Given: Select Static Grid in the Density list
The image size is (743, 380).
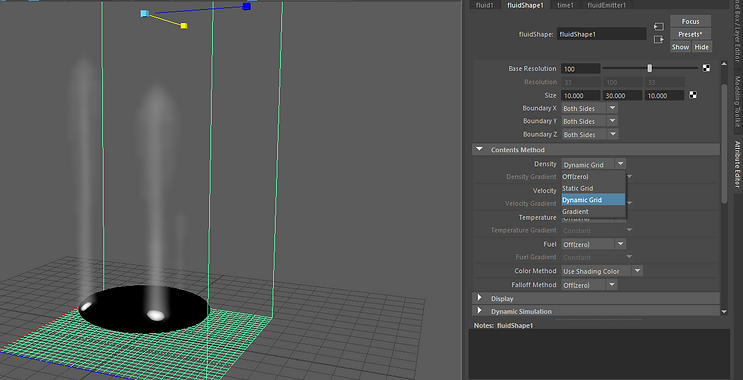Looking at the screenshot, I should 593,188.
